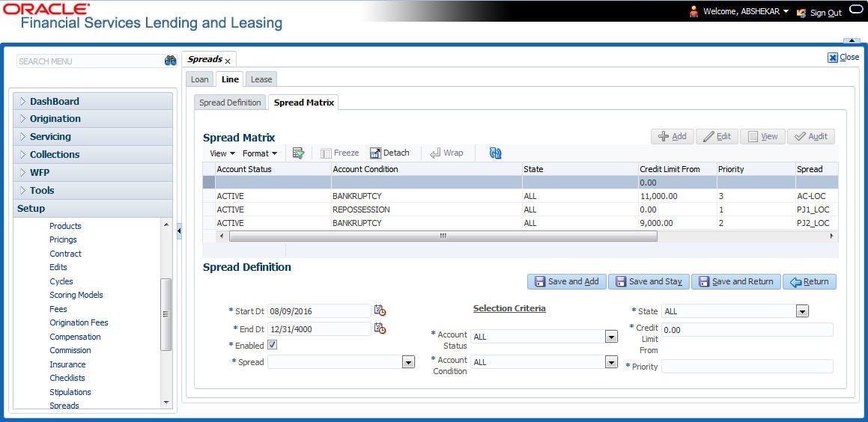Image resolution: width=868 pixels, height=422 pixels.
Task: Click the Return button
Action: (x=810, y=281)
